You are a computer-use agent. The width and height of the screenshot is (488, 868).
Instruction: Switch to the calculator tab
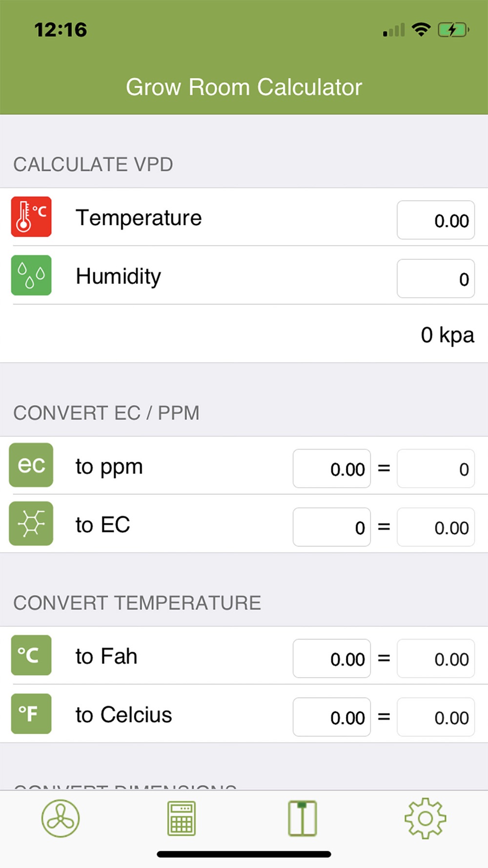182,819
